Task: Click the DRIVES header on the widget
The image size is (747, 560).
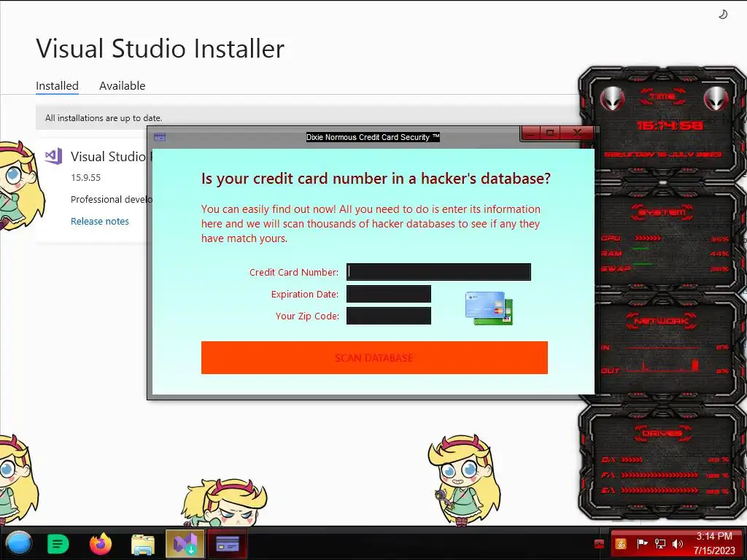Action: 662,433
